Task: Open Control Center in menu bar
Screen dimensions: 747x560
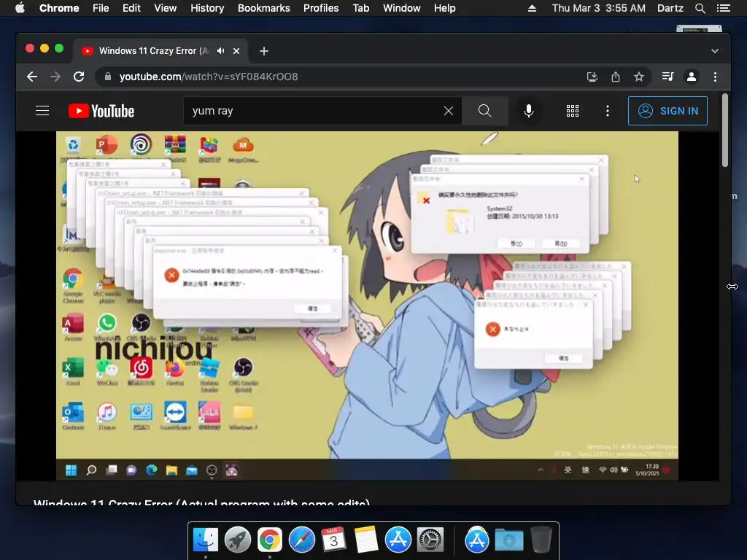Action: pos(723,8)
